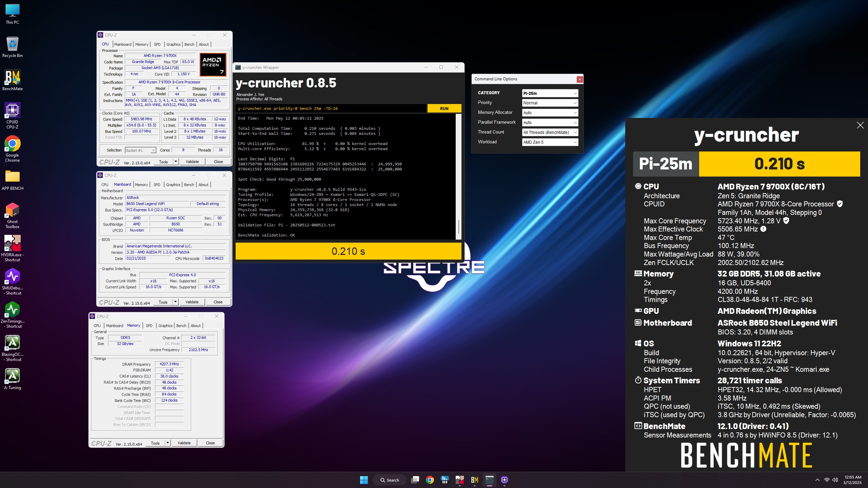Click Validate in the Memory CPU-Z window
Screen dimensions: 868x488
coord(184,443)
